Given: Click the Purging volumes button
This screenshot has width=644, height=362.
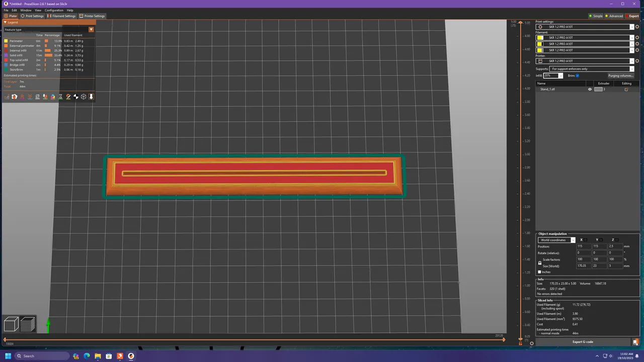Looking at the screenshot, I should coord(620,75).
